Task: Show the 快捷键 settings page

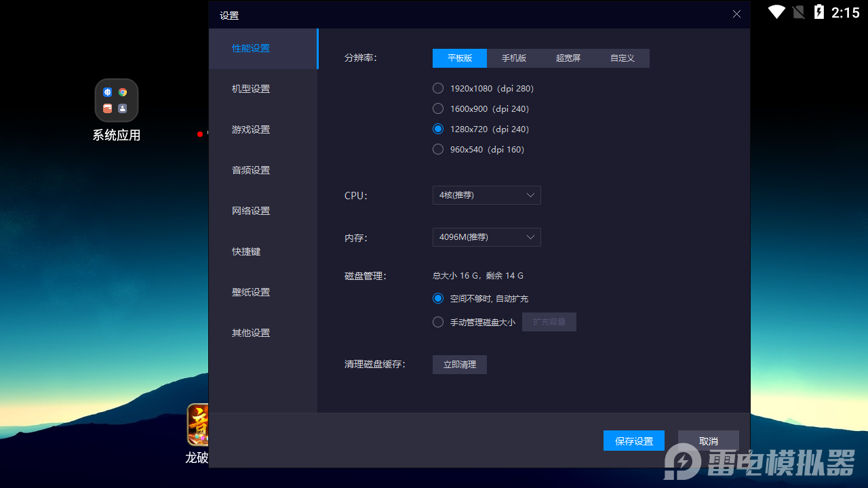Action: tap(263, 251)
